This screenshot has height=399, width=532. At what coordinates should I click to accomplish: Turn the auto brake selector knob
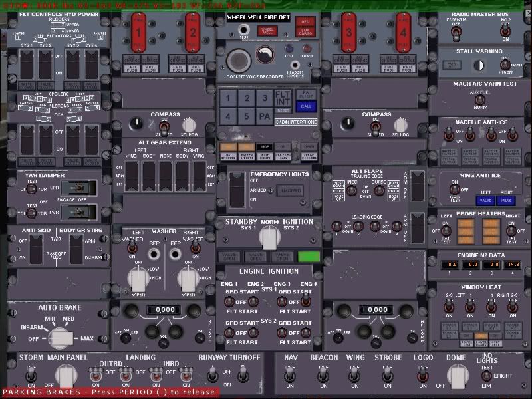(x=61, y=338)
